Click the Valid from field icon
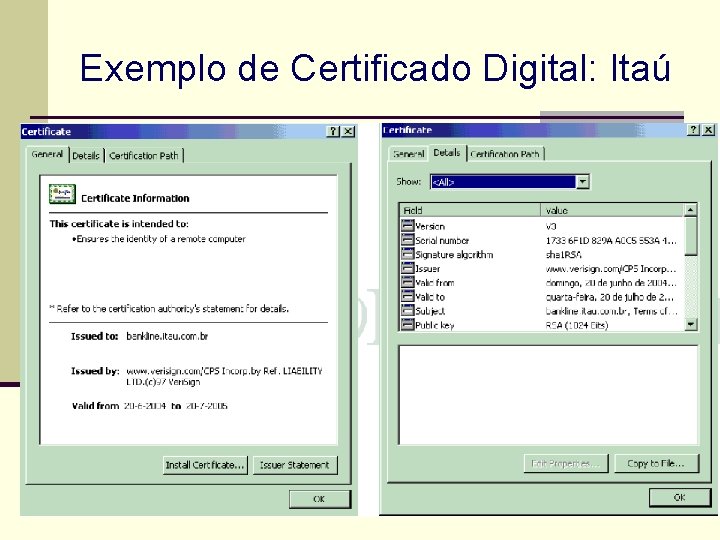 [x=407, y=282]
